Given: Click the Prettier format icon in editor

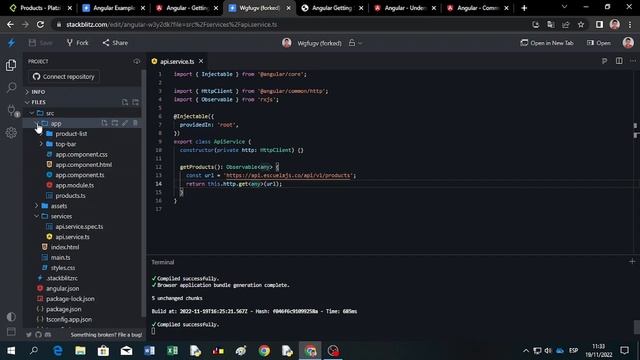Looking at the screenshot, I should [604, 61].
